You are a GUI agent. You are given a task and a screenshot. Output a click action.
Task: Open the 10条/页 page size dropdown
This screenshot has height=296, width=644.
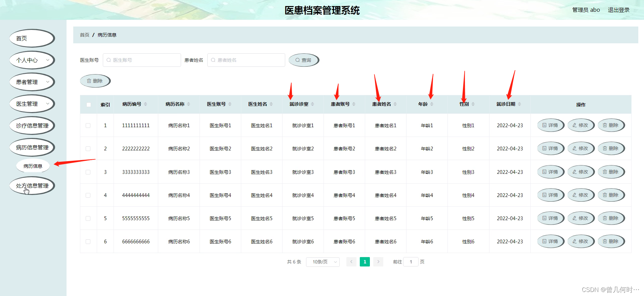[323, 262]
